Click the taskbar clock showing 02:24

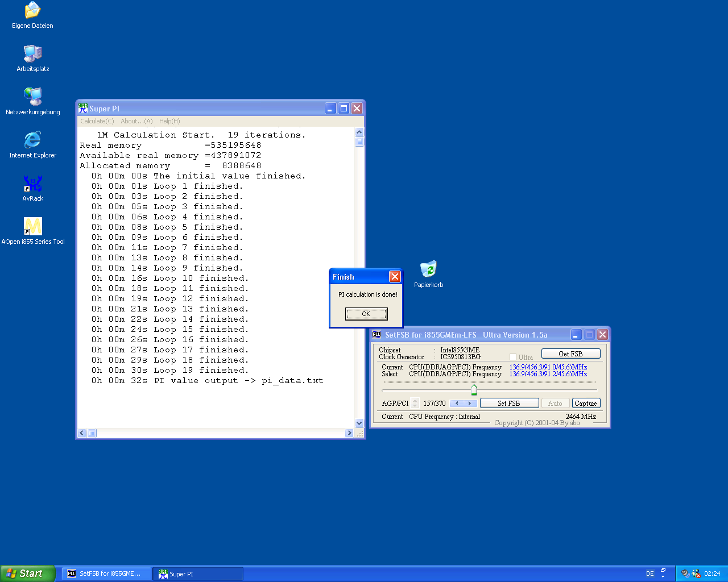[712, 574]
